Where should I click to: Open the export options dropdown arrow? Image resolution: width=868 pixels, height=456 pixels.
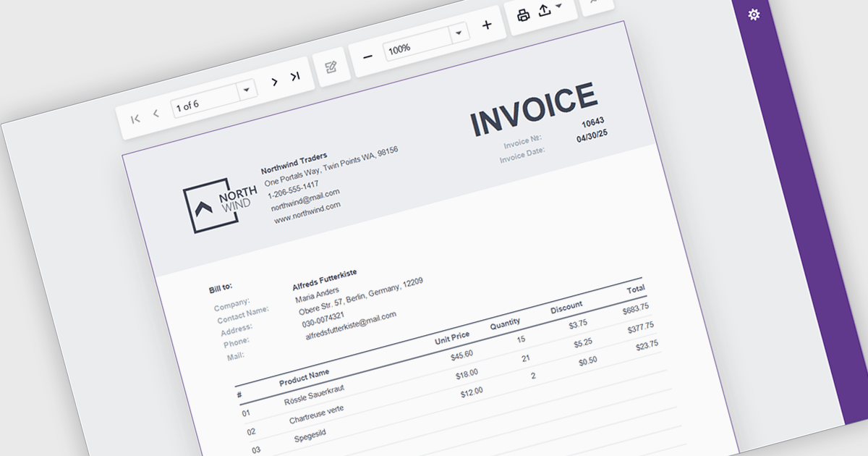click(x=559, y=6)
